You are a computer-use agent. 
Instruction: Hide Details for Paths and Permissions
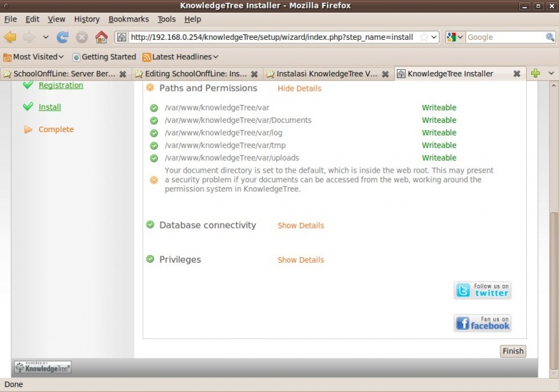pos(299,89)
